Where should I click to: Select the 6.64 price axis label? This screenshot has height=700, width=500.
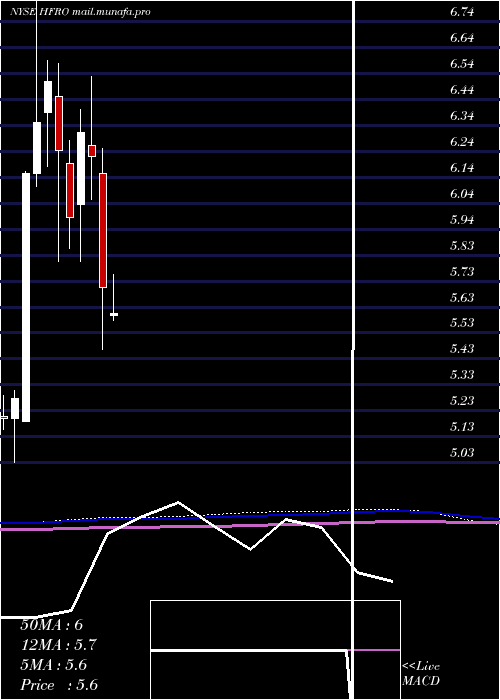[462, 38]
